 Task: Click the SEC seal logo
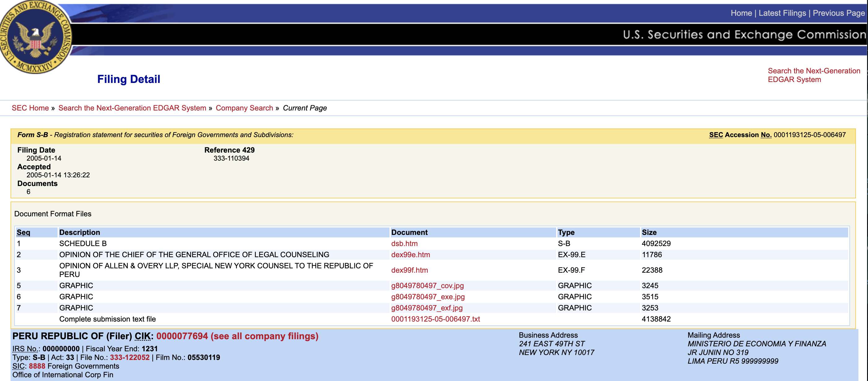pyautogui.click(x=35, y=37)
